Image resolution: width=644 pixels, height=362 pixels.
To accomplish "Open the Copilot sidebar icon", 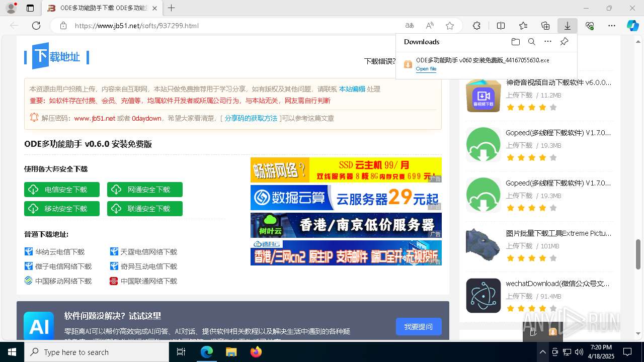I will point(632,26).
